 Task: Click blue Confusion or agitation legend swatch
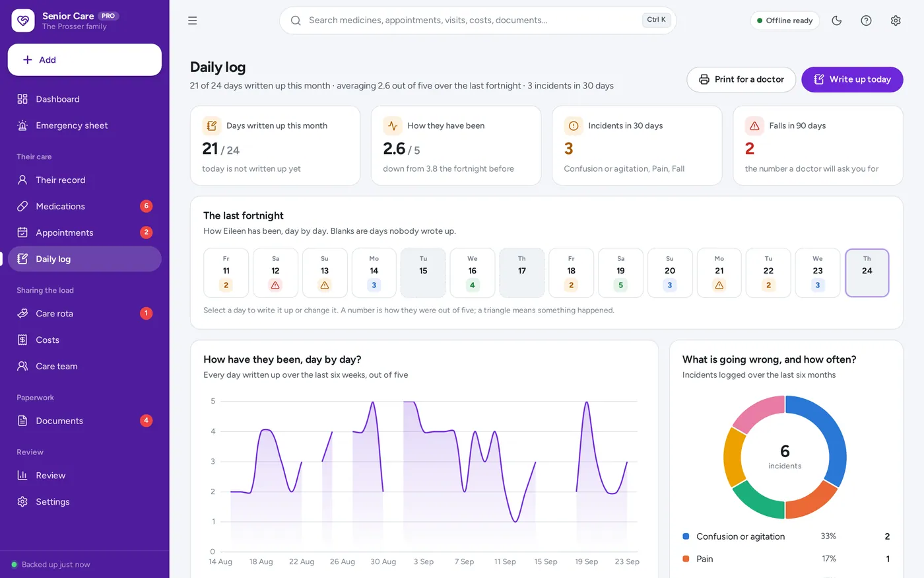point(686,536)
